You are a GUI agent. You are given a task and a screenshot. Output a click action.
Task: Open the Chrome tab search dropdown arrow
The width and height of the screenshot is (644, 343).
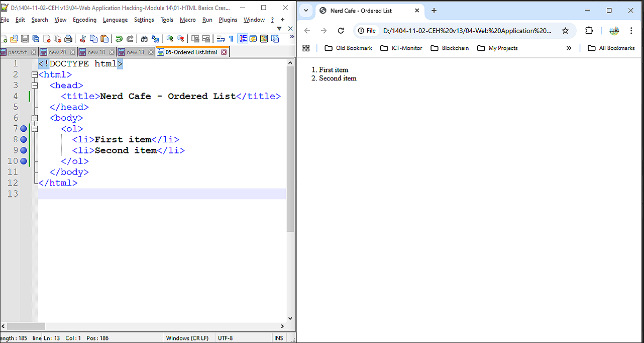pyautogui.click(x=306, y=11)
